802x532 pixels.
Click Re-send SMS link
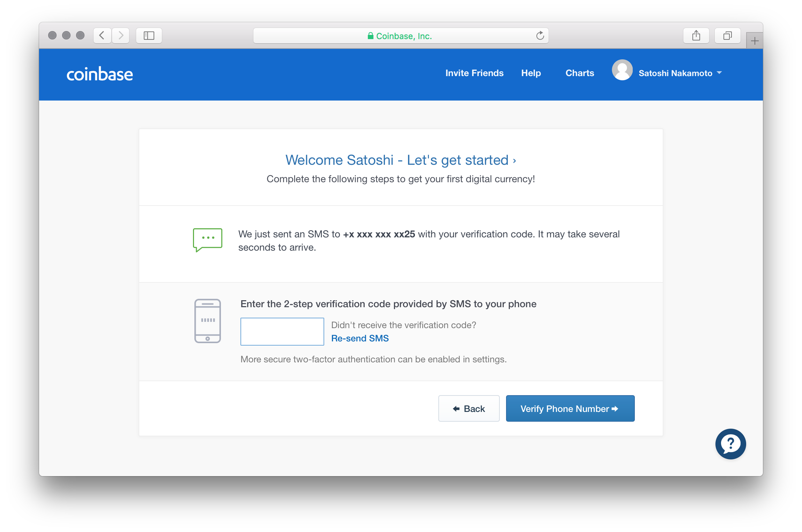pyautogui.click(x=360, y=338)
